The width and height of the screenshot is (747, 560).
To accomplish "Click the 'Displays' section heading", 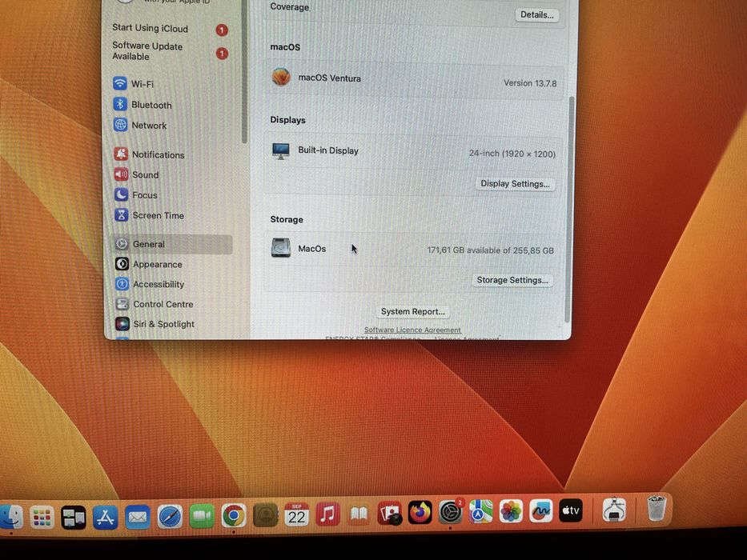I will pyautogui.click(x=287, y=120).
